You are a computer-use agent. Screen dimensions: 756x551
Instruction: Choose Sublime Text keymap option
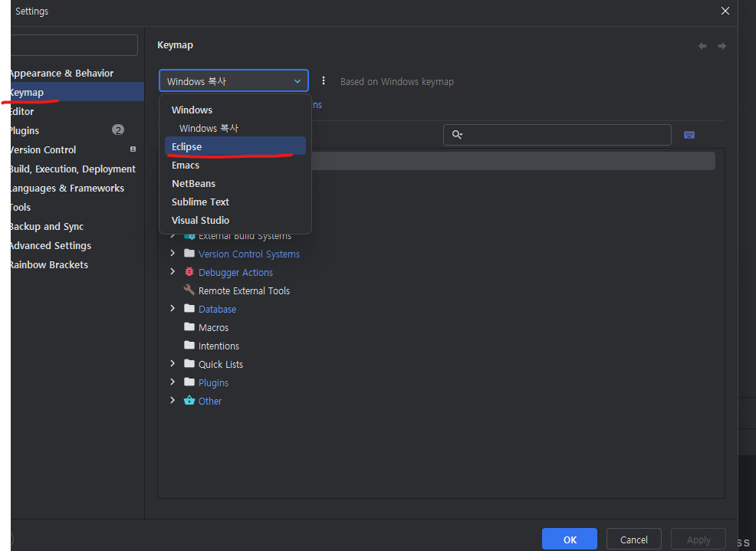(x=235, y=202)
